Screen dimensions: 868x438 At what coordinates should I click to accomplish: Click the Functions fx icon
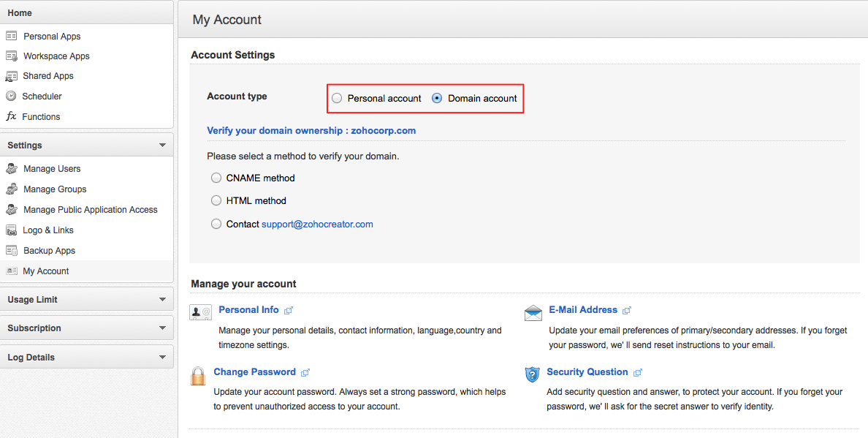click(11, 116)
